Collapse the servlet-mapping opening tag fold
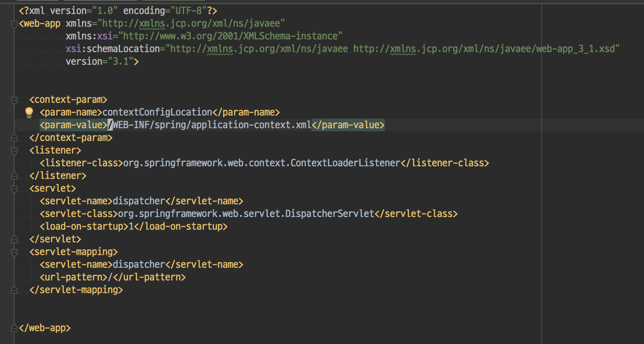 [14, 252]
